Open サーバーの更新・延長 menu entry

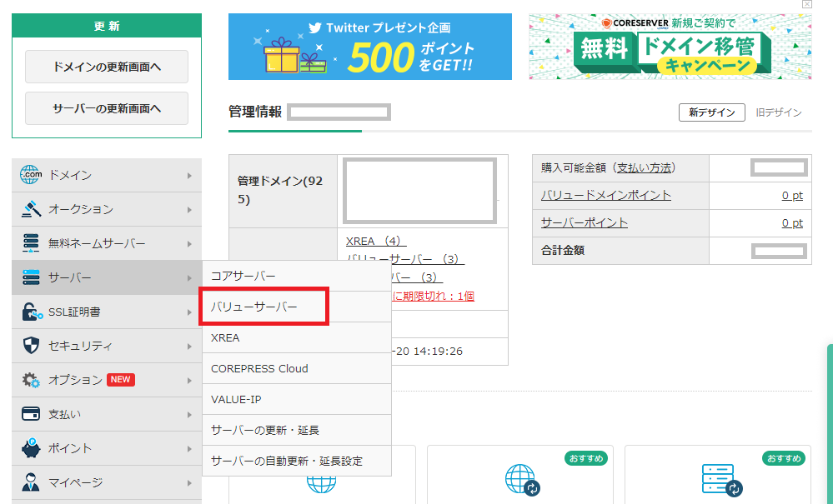(297, 430)
